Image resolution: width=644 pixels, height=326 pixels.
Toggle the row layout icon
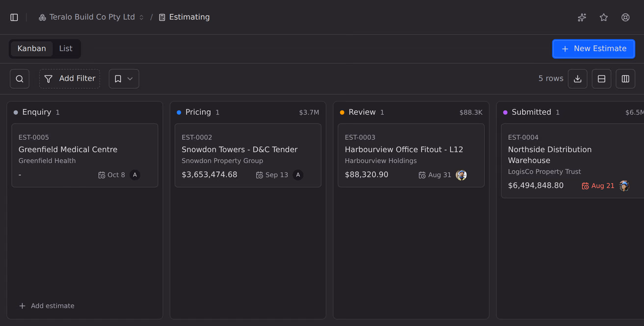(x=601, y=79)
